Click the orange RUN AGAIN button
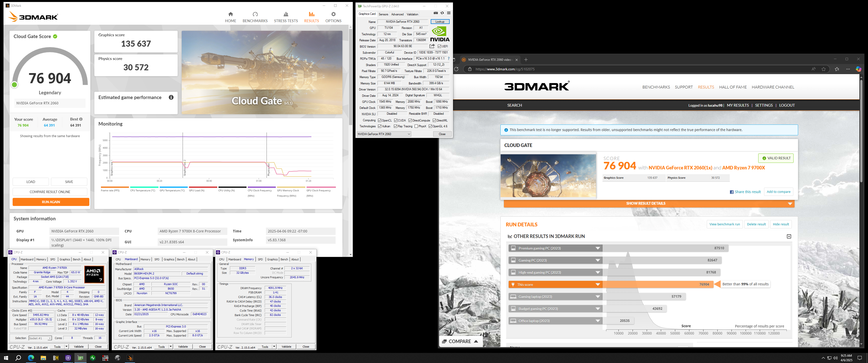Screen dimensions: 868x363 click(51, 202)
